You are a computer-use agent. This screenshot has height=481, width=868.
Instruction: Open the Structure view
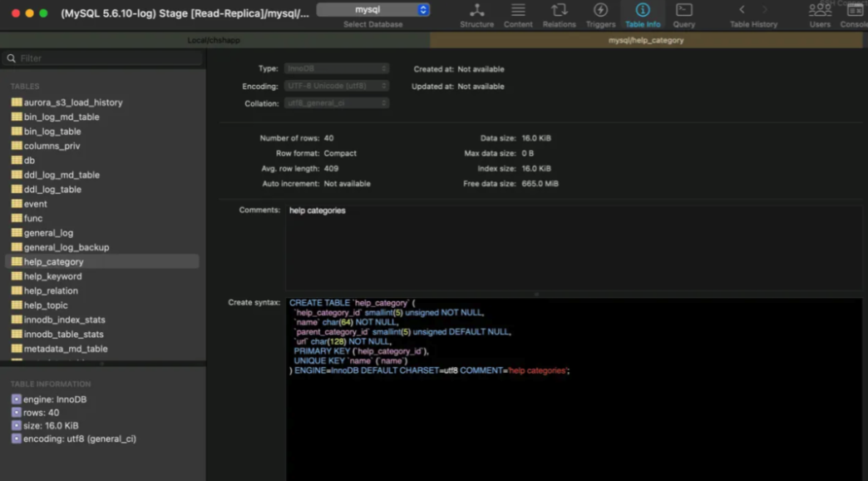pos(476,16)
